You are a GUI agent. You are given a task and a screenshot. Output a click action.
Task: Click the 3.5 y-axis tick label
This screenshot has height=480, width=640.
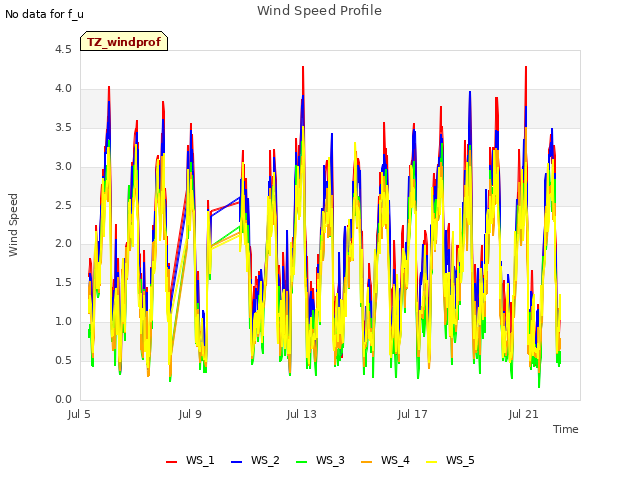click(x=63, y=128)
